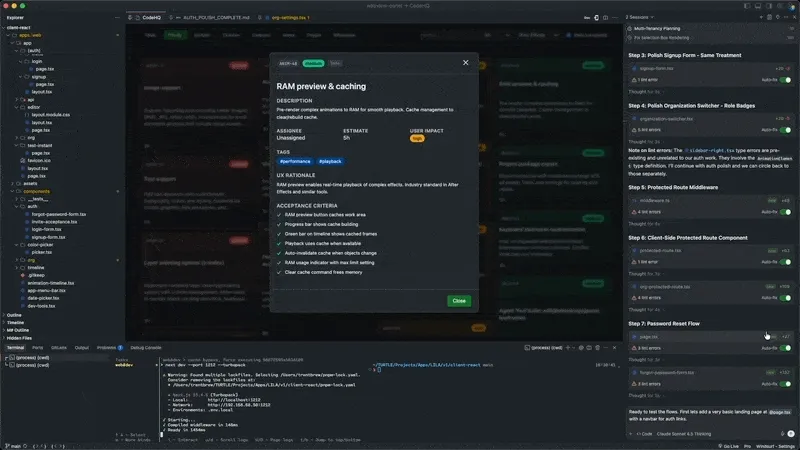The width and height of the screenshot is (800, 450).
Task: Close the RAM preview dialog with X
Action: (465, 62)
